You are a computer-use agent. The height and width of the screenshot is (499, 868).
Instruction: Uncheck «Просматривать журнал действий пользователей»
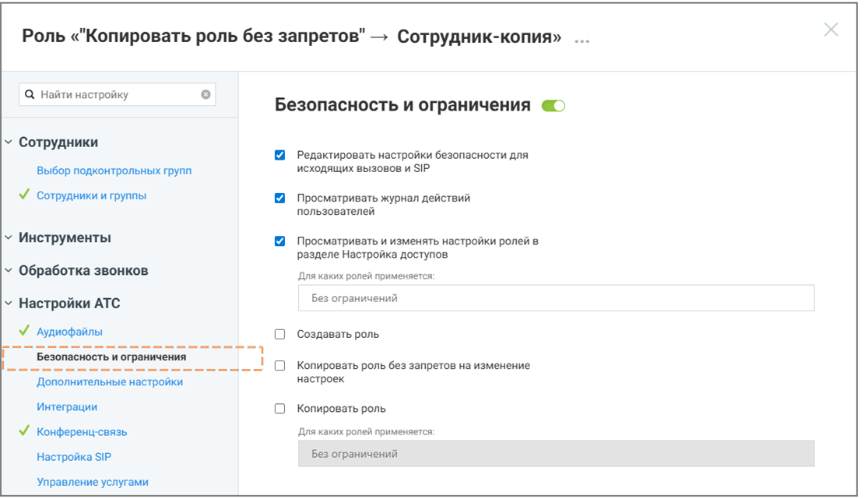[x=280, y=199]
